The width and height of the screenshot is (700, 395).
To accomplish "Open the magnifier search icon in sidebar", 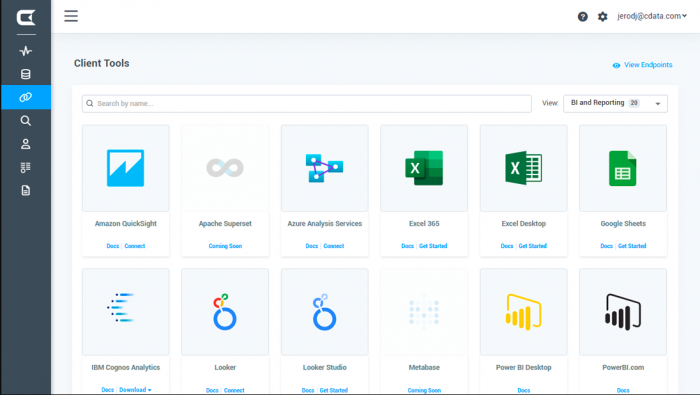I will click(25, 121).
